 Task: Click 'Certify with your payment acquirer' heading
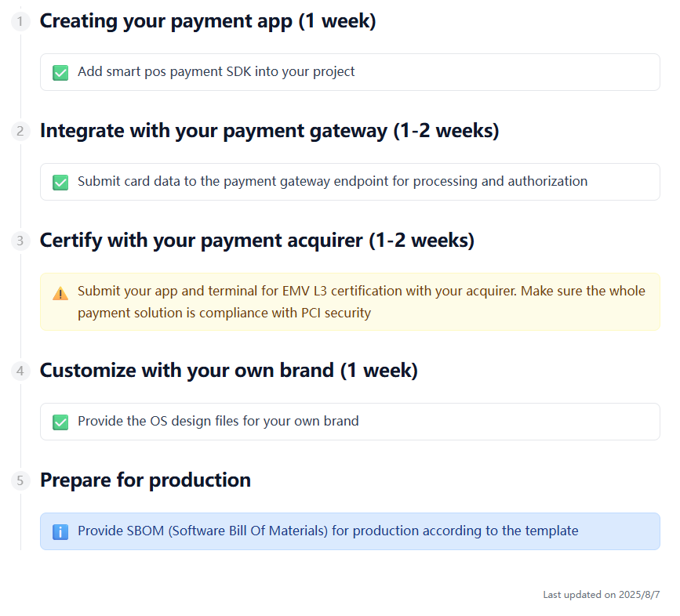[256, 241]
